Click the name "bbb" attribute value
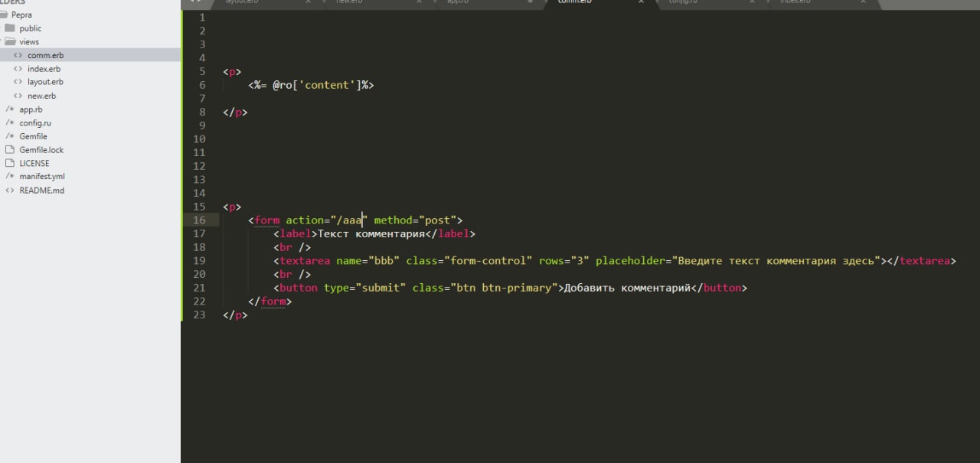 (384, 261)
